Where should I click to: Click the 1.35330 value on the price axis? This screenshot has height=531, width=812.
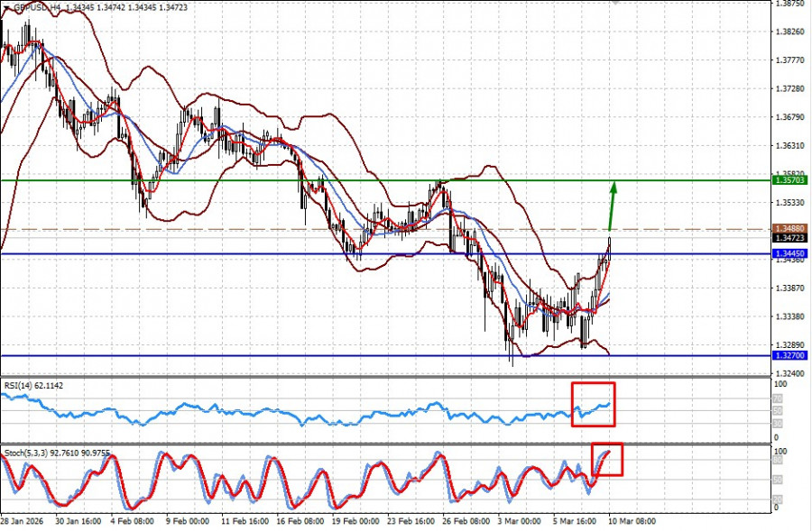[x=790, y=202]
